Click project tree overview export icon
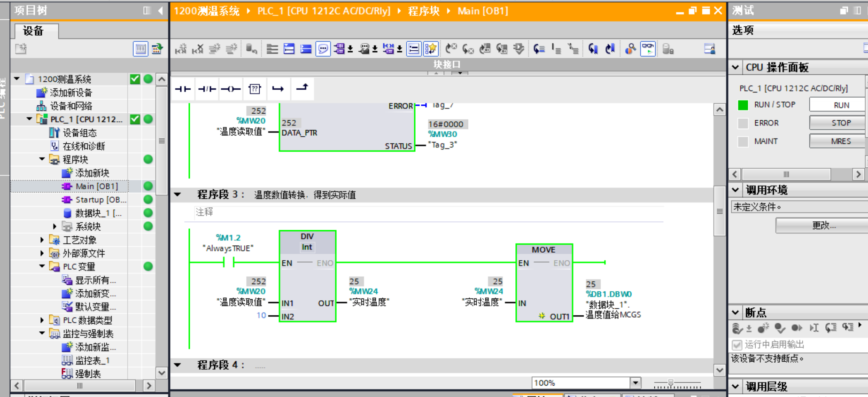The height and width of the screenshot is (397, 868). [x=157, y=49]
